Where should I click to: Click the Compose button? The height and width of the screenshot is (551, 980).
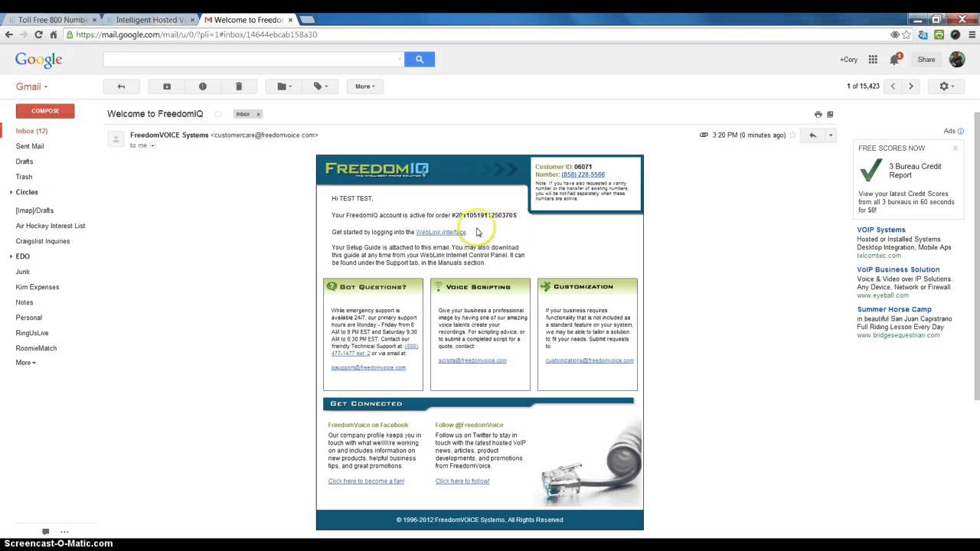point(45,111)
